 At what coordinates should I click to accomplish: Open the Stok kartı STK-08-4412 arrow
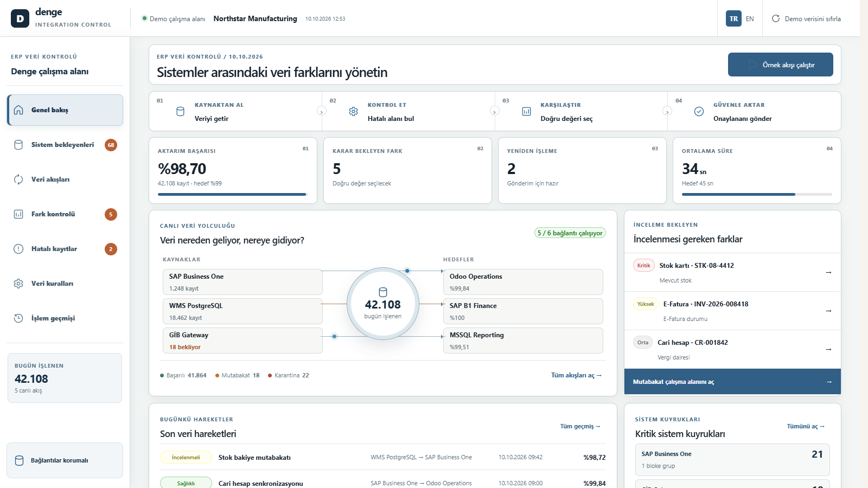[x=828, y=272]
